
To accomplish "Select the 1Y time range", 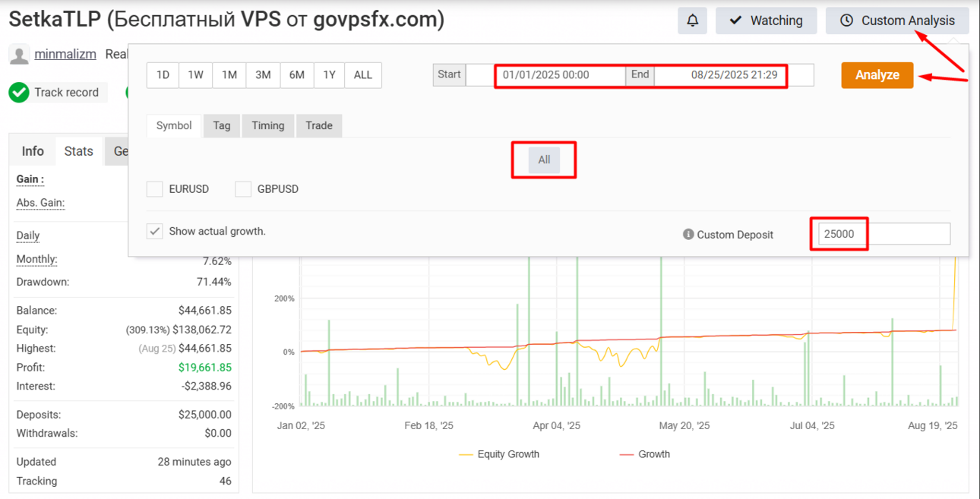I will click(329, 75).
